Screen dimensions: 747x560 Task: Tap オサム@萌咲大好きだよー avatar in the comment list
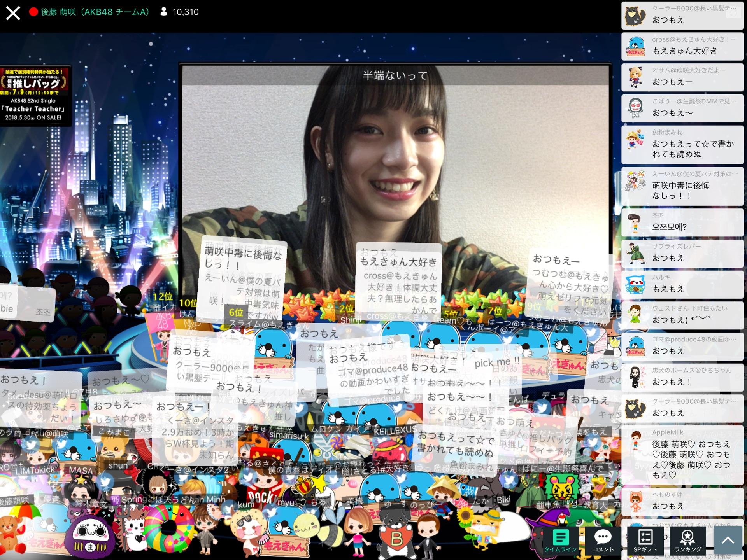[635, 77]
